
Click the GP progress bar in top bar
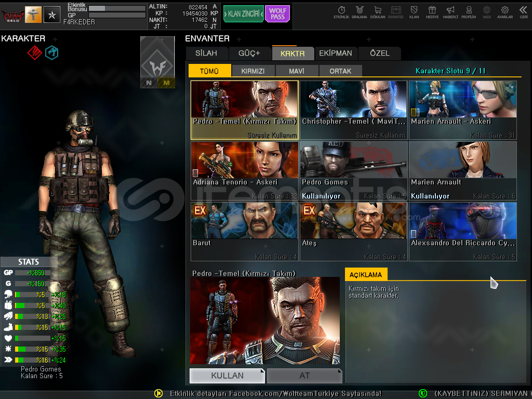pyautogui.click(x=117, y=15)
